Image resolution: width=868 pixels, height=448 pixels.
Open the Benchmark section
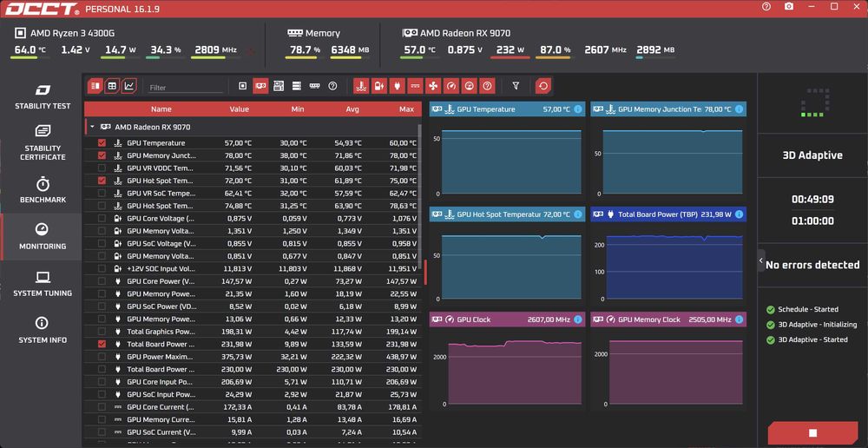pos(43,190)
